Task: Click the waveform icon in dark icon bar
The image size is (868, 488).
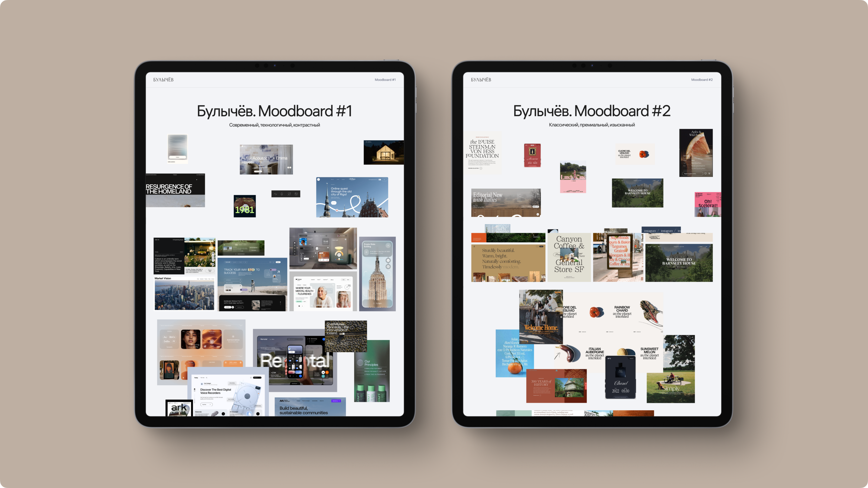Action: point(276,194)
